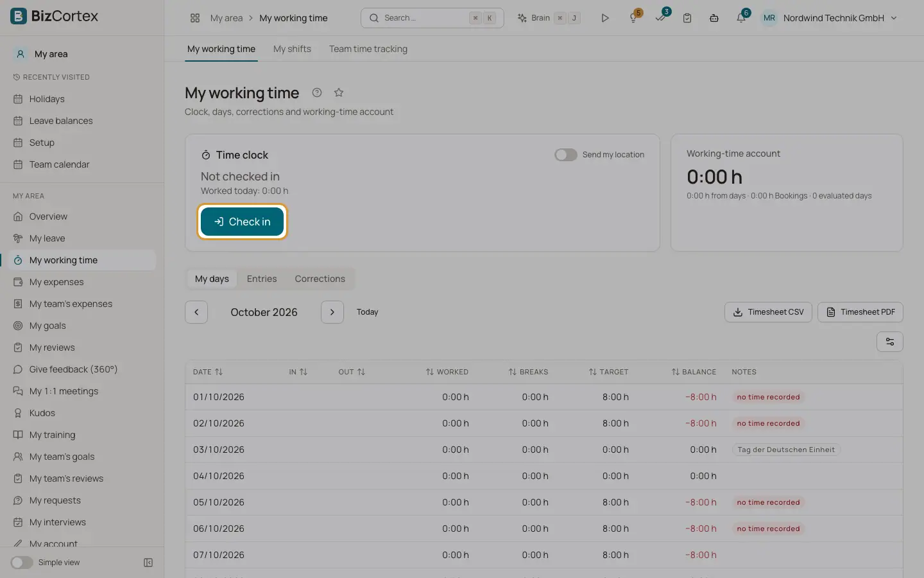This screenshot has height=578, width=924.
Task: Click the MR user avatar
Action: (x=769, y=18)
